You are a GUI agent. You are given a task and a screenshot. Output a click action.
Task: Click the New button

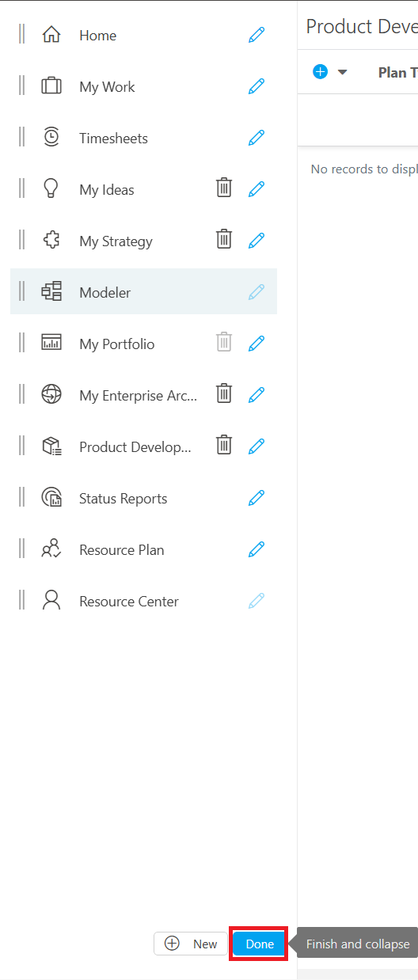[191, 944]
